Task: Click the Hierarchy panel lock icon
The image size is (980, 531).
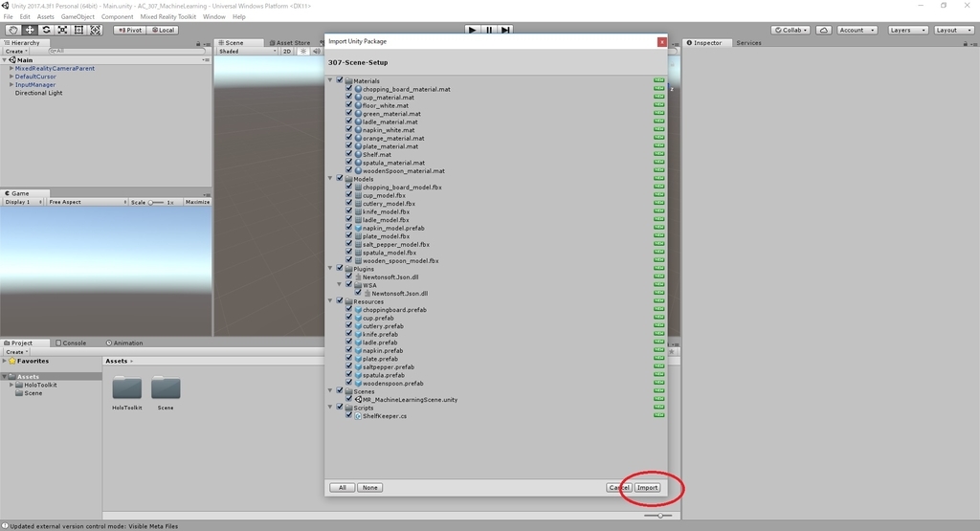Action: 198,43
